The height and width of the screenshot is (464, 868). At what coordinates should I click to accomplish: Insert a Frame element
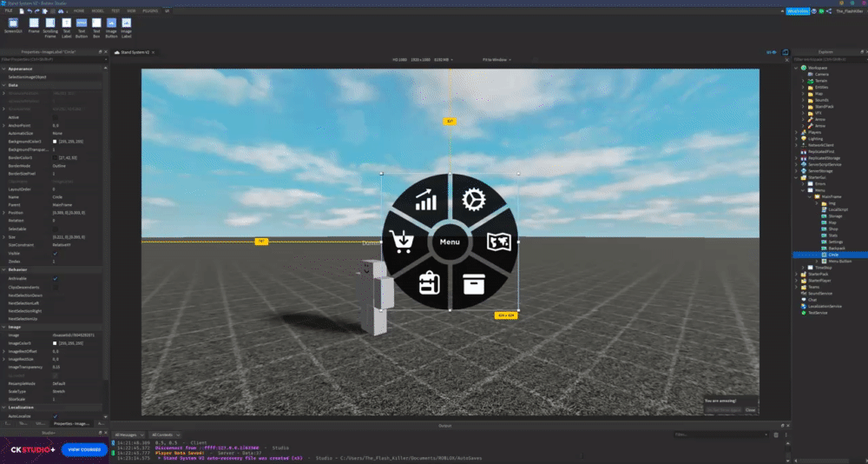coord(34,26)
